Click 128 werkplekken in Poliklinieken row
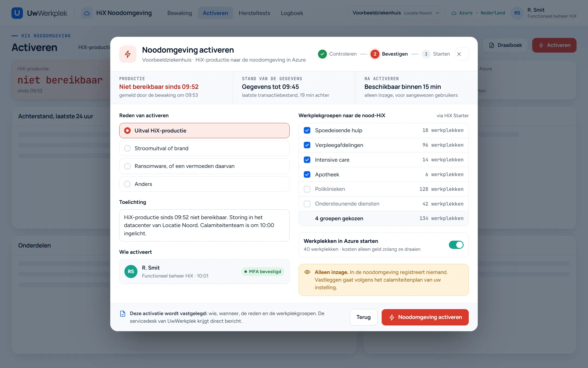588x368 pixels. click(441, 189)
